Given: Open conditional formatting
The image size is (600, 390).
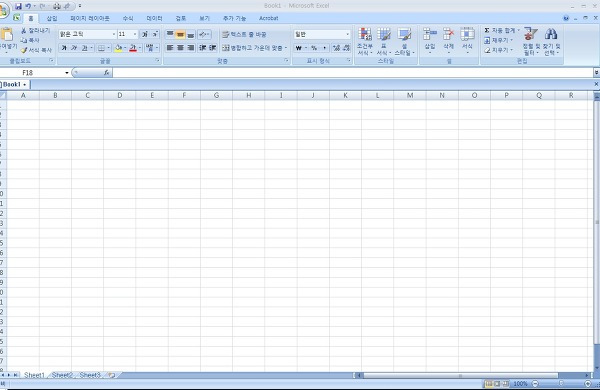Looking at the screenshot, I should point(365,41).
